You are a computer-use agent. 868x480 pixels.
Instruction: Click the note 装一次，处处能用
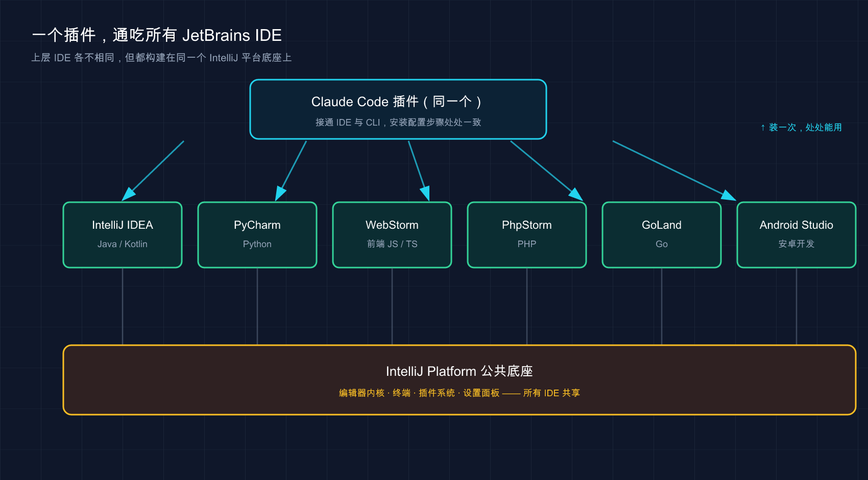coord(801,127)
